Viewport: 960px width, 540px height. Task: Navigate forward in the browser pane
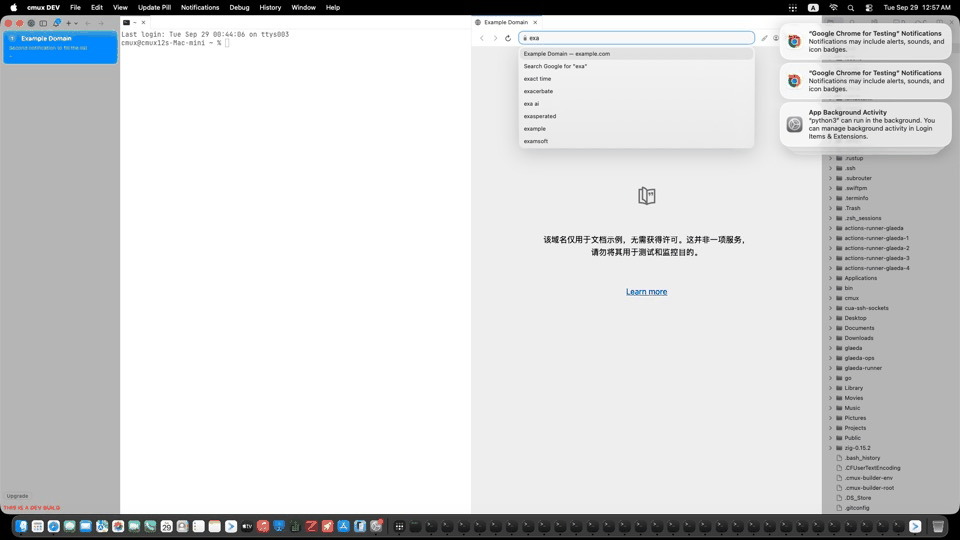tap(495, 38)
